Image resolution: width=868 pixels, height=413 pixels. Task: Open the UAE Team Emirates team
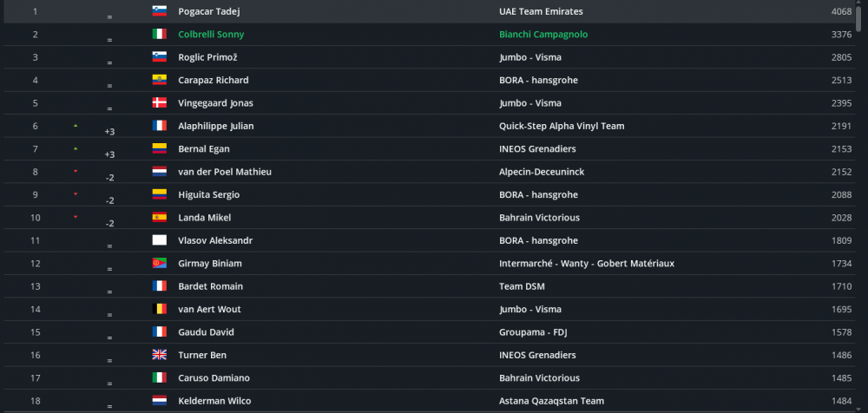541,11
